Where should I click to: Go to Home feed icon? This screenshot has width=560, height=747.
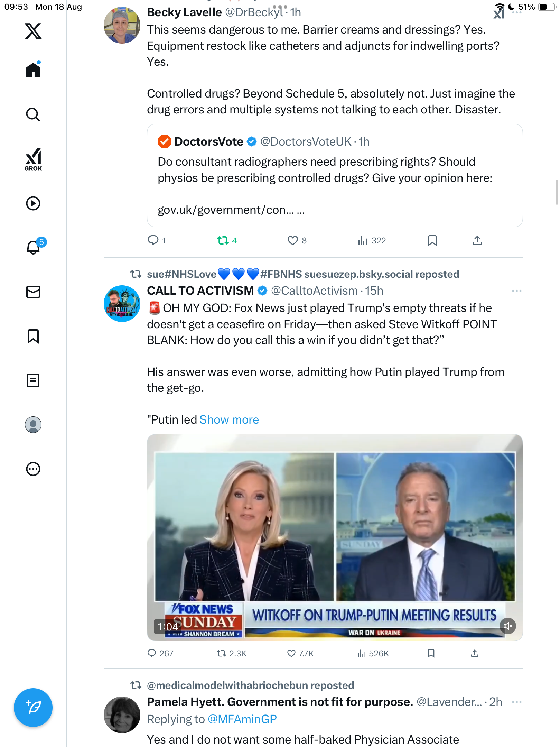click(33, 70)
